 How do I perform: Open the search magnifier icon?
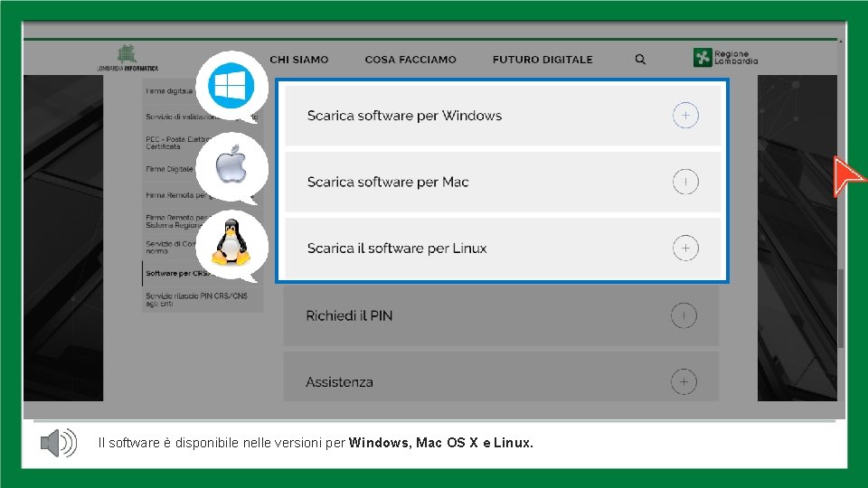click(x=640, y=60)
